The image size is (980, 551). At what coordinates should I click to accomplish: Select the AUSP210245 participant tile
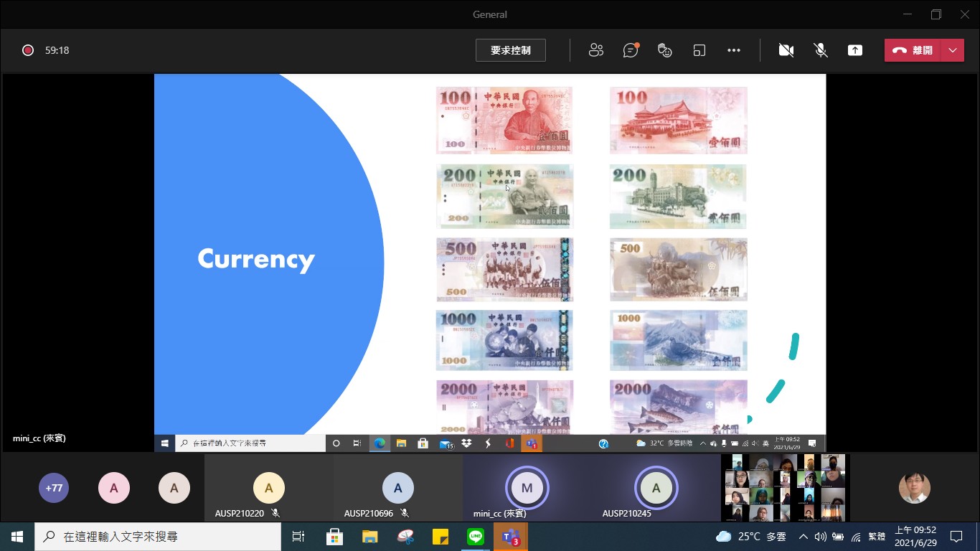(x=656, y=488)
